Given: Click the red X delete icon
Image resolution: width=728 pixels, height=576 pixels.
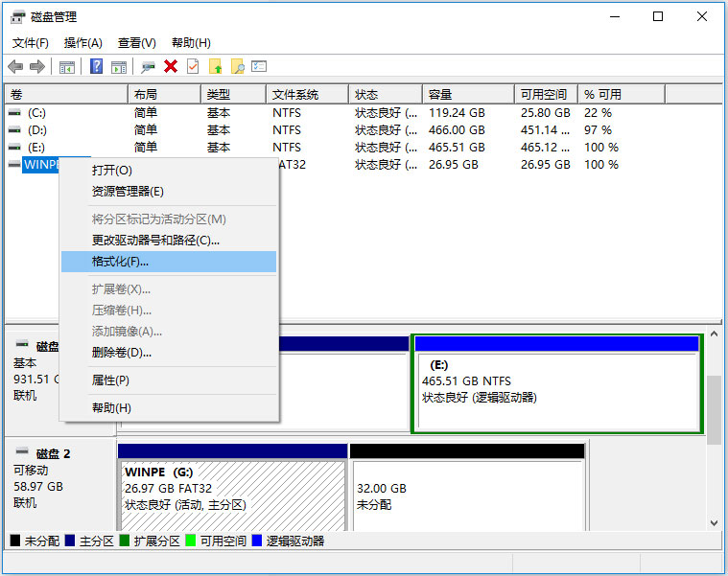Looking at the screenshot, I should (171, 67).
